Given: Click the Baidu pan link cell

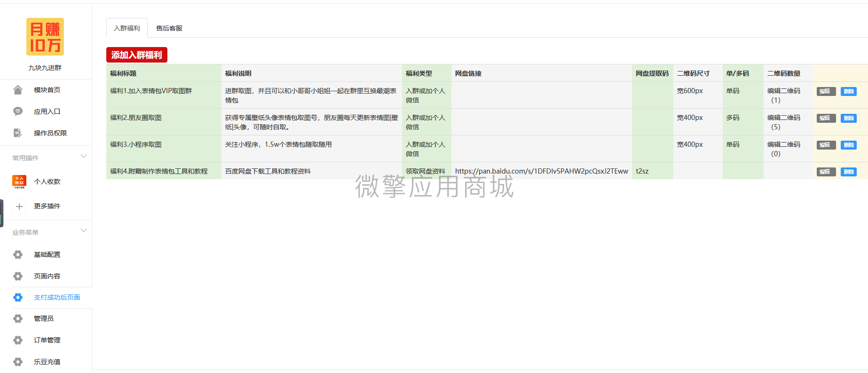Looking at the screenshot, I should point(542,171).
